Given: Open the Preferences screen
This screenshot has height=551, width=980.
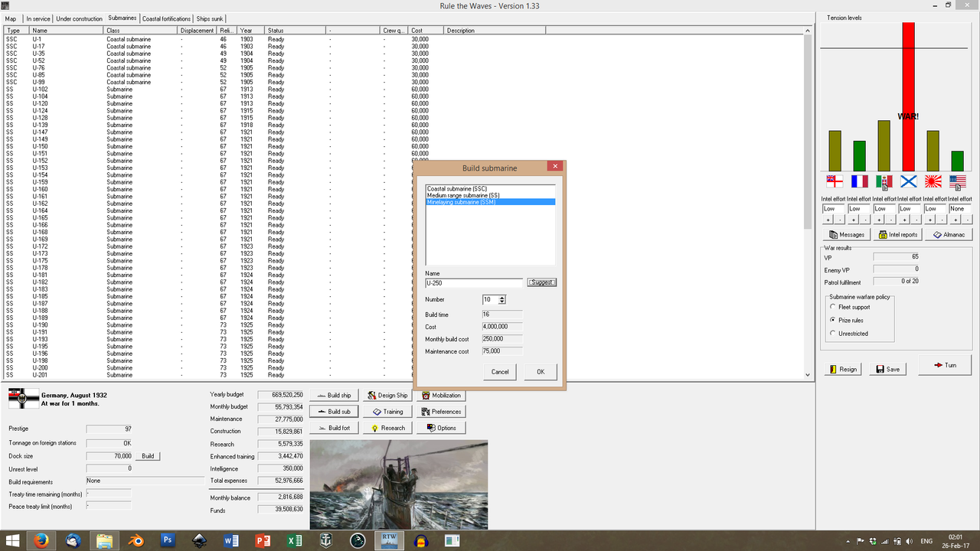Looking at the screenshot, I should pyautogui.click(x=441, y=411).
